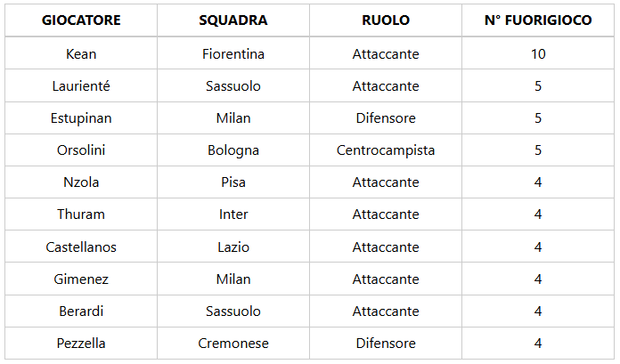
Task: Click the N° FUORIGIOCO column header
Action: click(538, 20)
